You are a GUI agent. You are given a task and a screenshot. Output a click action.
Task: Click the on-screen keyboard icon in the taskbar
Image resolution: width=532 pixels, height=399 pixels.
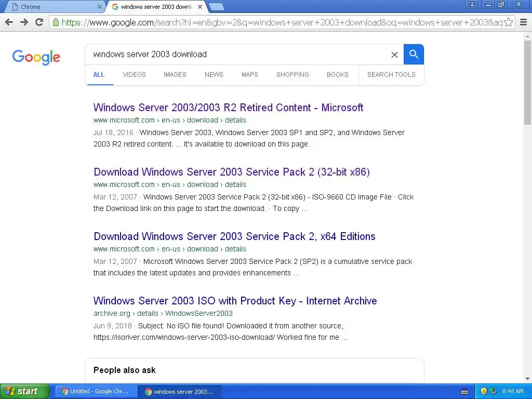(x=464, y=392)
